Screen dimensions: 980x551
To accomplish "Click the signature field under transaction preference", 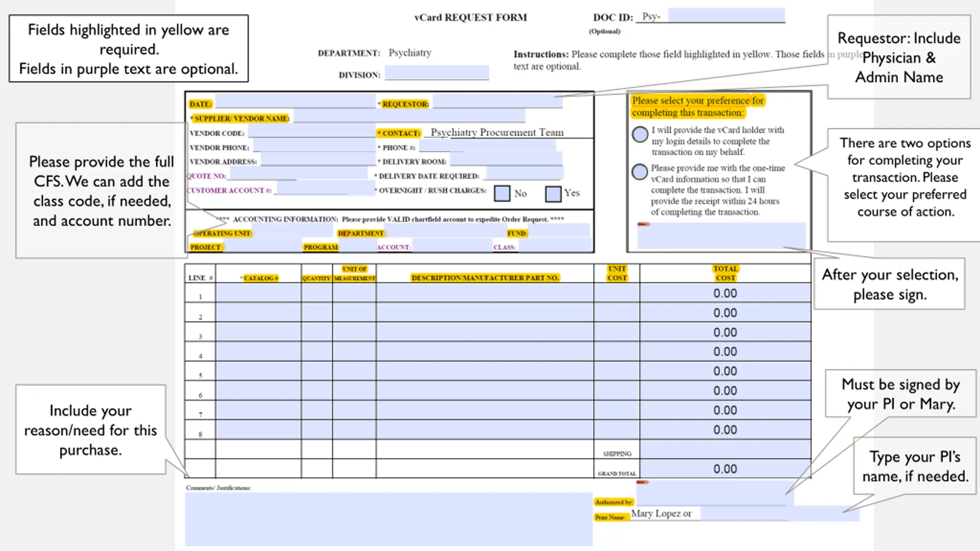I will coord(722,236).
